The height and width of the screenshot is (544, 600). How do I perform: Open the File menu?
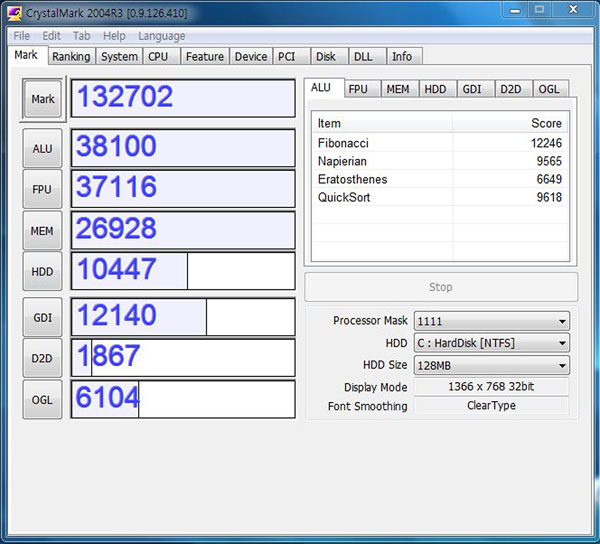coord(21,36)
